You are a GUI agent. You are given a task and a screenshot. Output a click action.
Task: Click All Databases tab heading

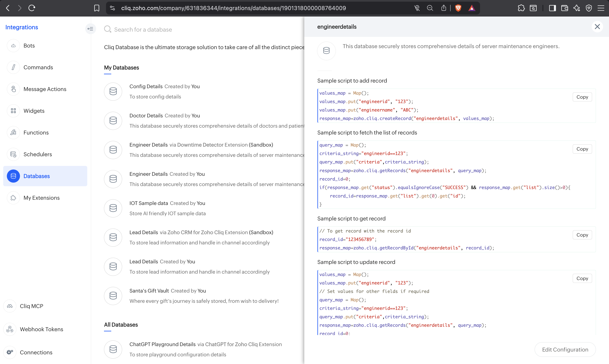121,325
